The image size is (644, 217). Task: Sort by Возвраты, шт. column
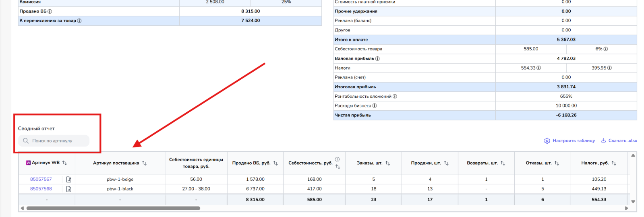tap(503, 163)
